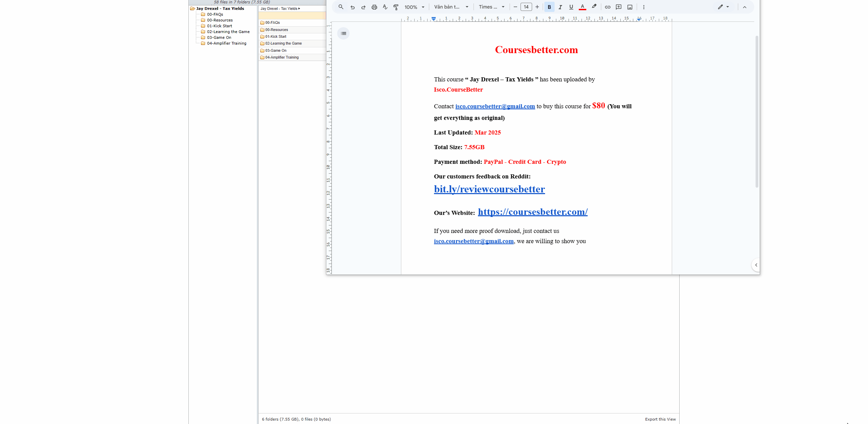The width and height of the screenshot is (868, 424).
Task: Click the font size field showing 14
Action: click(526, 7)
